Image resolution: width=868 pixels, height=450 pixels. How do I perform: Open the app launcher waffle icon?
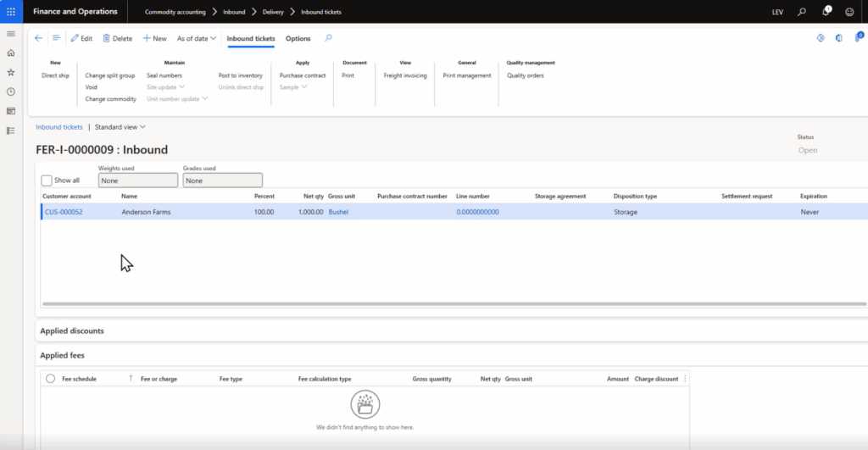tap(11, 12)
